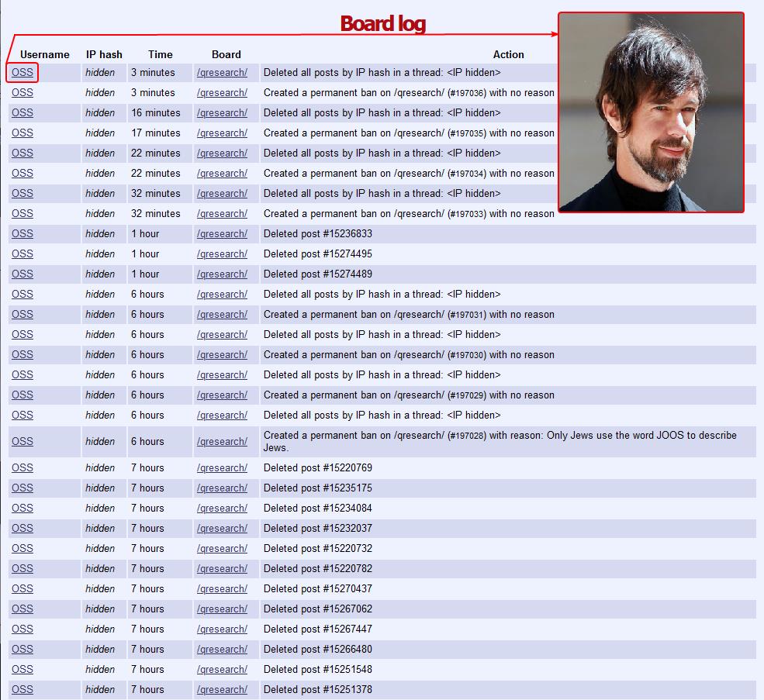Select the "17 minutes" time cell
Screen dimensions: 764x700
tap(155, 133)
